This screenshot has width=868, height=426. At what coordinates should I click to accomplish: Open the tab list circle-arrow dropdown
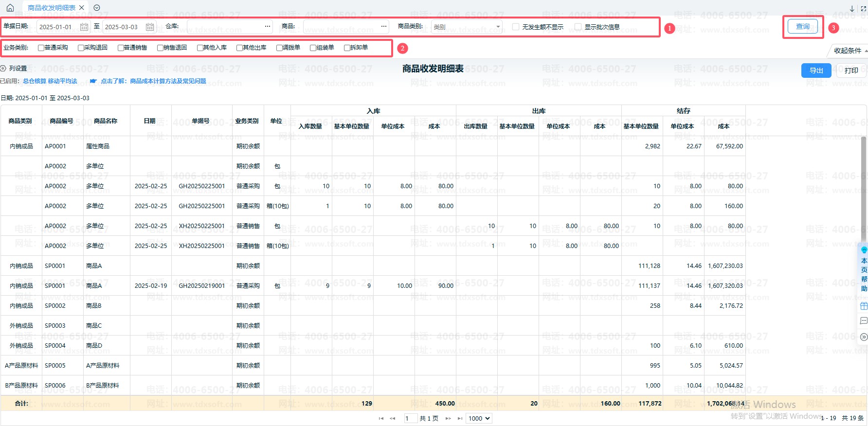(x=97, y=8)
